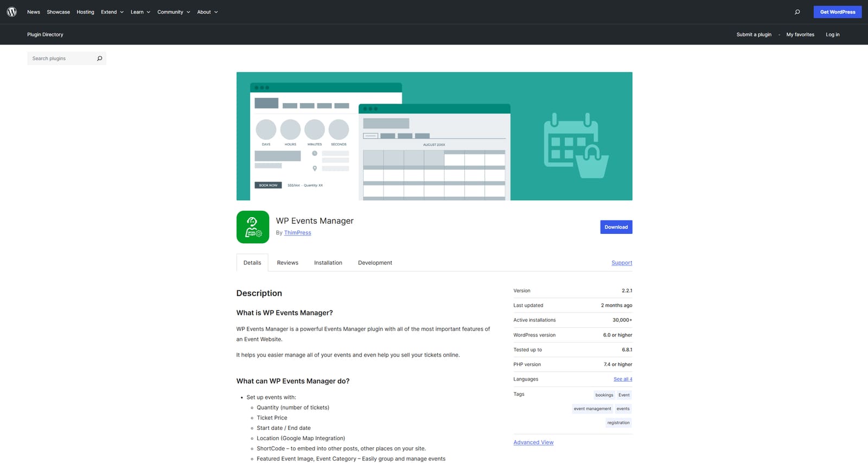Open the Plugin Directory link
Screen dimensions: 868x463
pyautogui.click(x=45, y=34)
